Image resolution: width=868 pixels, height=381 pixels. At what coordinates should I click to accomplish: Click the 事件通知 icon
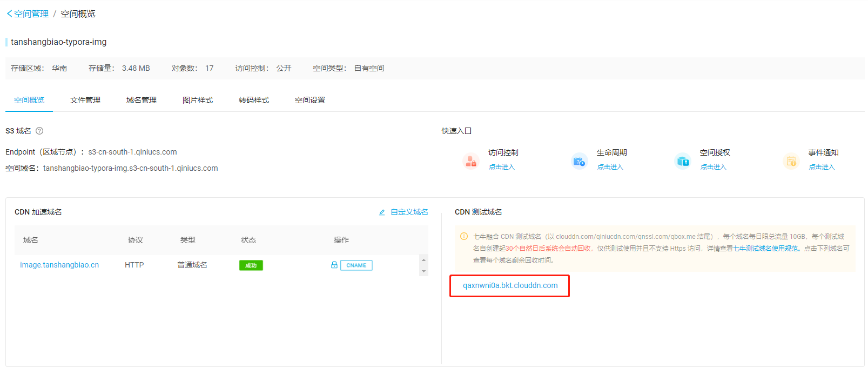click(x=791, y=161)
